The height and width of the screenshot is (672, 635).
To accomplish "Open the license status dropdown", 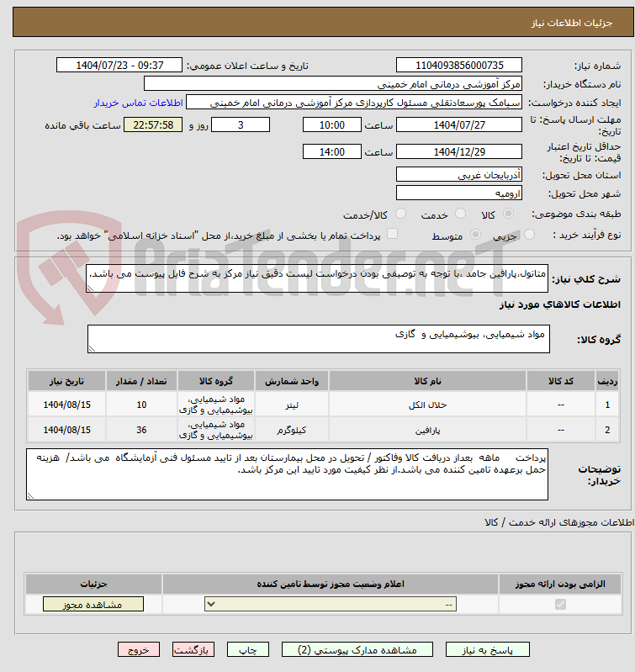I will click(x=331, y=604).
